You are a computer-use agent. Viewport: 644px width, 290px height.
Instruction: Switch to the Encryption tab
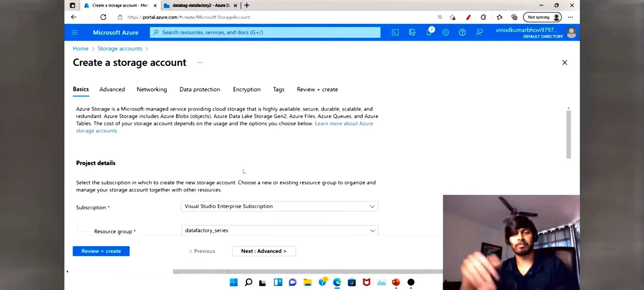coord(247,89)
